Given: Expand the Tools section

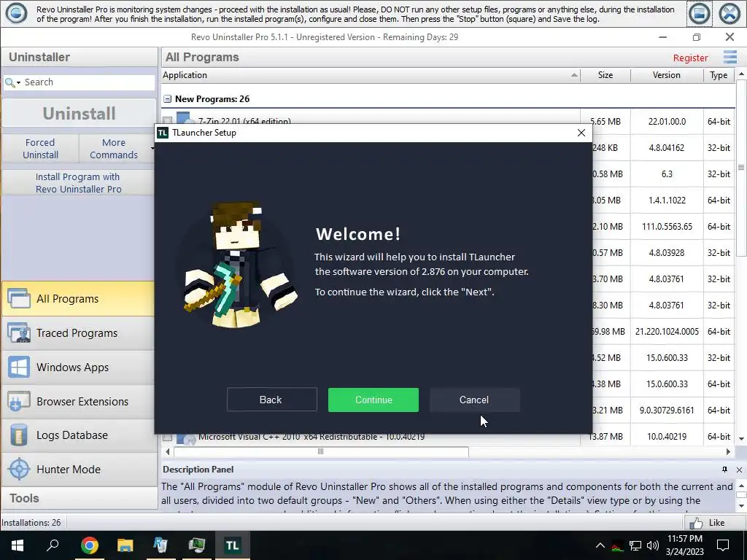Looking at the screenshot, I should (79, 499).
